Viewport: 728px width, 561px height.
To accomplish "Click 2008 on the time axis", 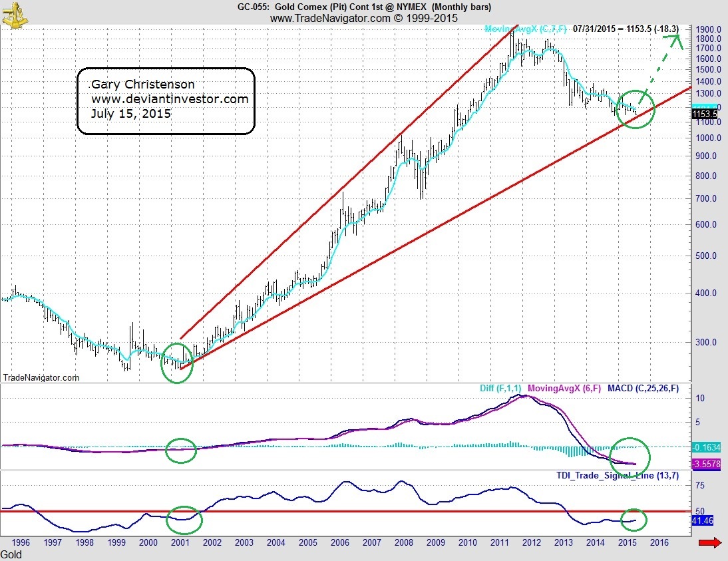I will click(x=405, y=543).
